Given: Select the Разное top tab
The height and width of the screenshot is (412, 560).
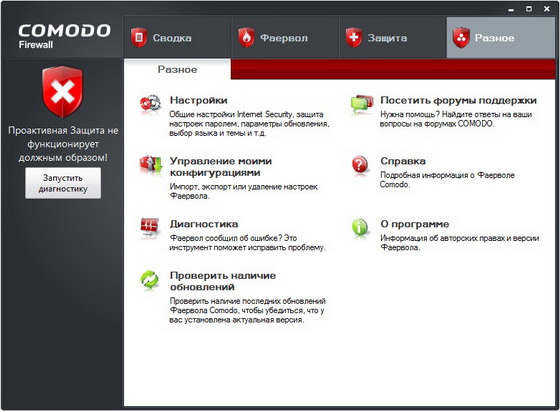Looking at the screenshot, I should (501, 37).
